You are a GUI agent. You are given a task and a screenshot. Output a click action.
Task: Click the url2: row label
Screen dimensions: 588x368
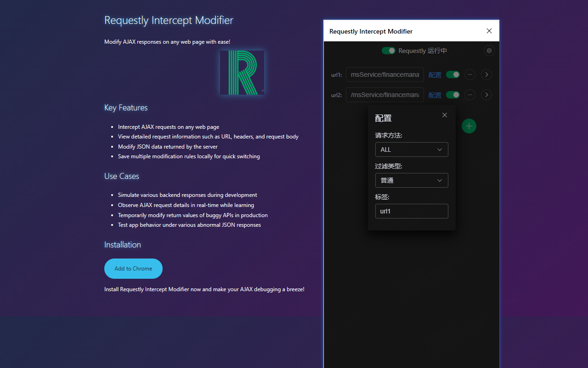[337, 95]
